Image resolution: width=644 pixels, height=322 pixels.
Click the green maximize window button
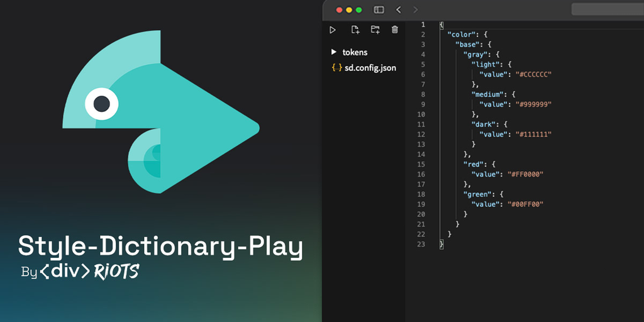point(358,10)
